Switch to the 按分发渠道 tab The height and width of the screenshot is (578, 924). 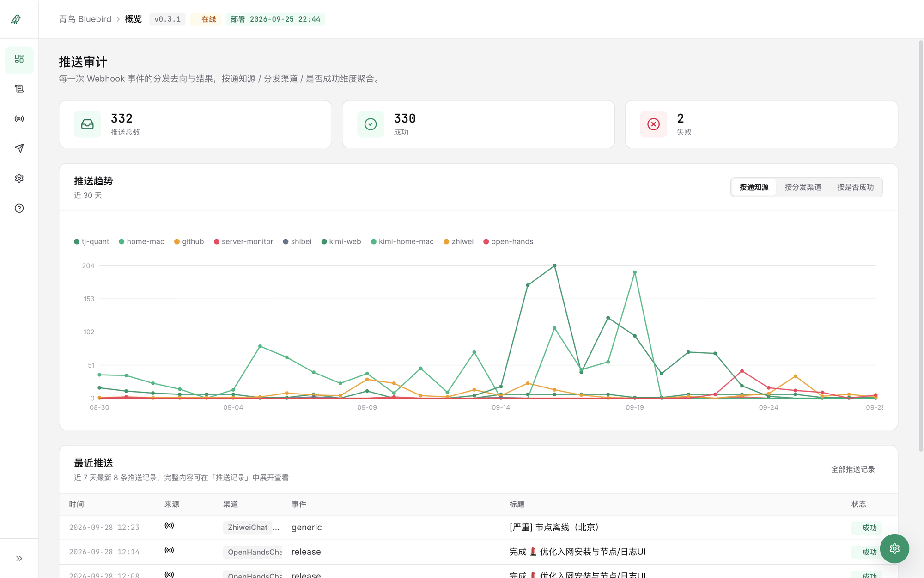(803, 187)
